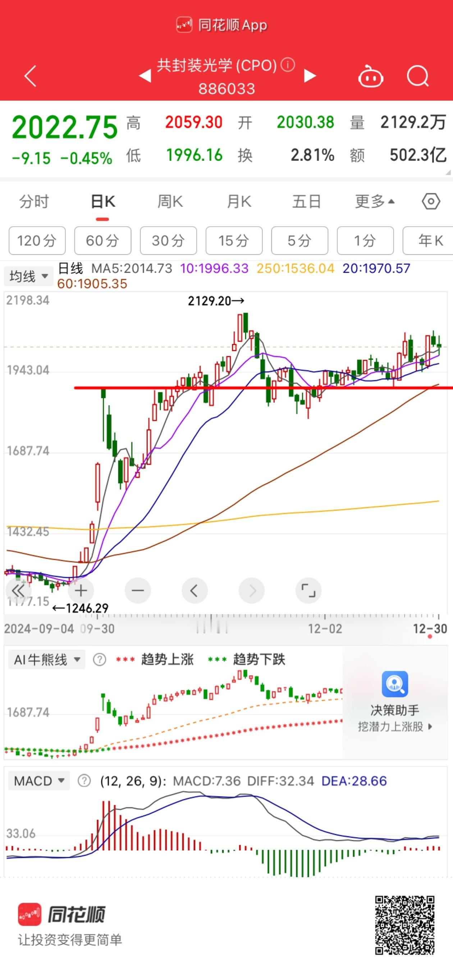Open info icon beside 共封装光学 (CPO)
Viewport: 453px width, 980px height.
[288, 65]
